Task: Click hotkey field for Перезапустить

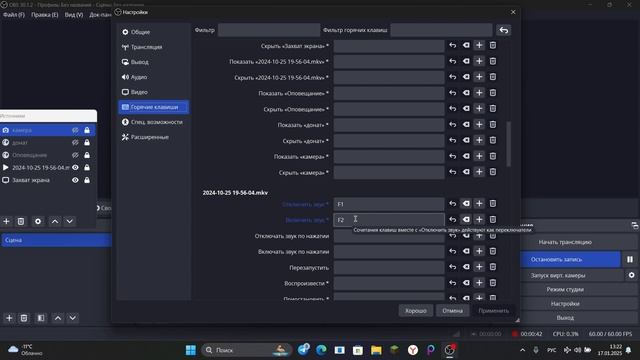Action: point(389,267)
